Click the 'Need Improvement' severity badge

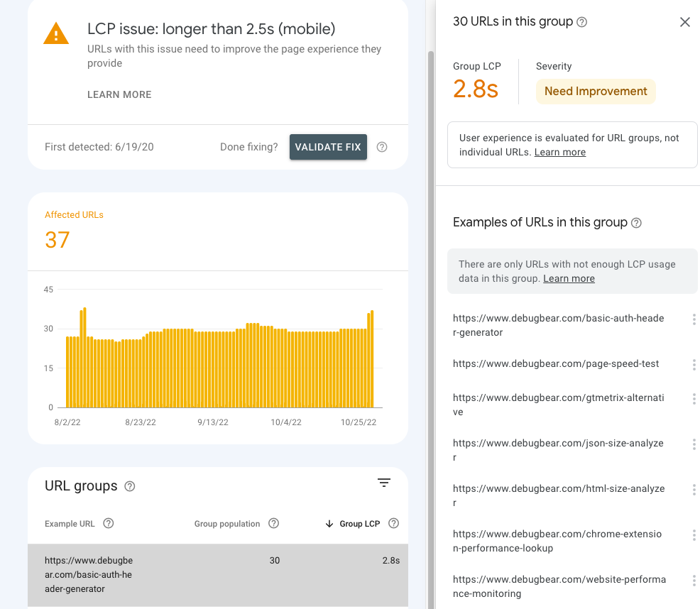pos(596,92)
